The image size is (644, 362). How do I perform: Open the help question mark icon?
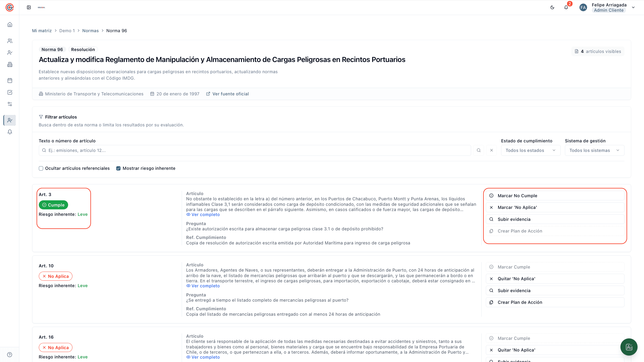pyautogui.click(x=10, y=355)
